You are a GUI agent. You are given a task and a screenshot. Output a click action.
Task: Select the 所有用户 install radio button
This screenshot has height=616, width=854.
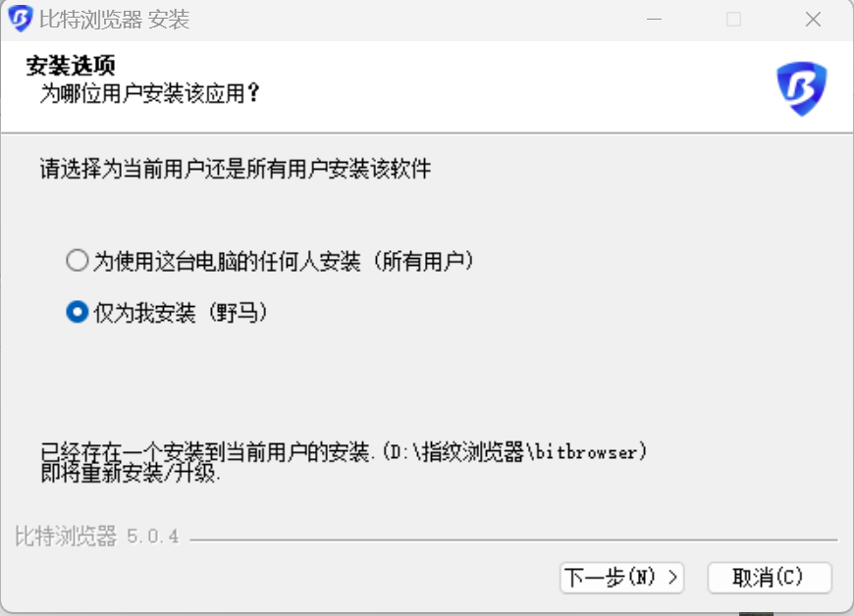tap(78, 260)
